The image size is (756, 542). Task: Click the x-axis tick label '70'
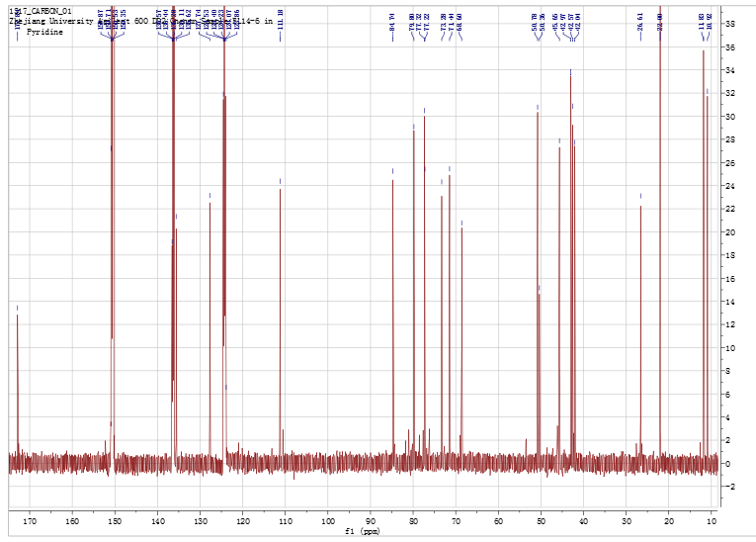pyautogui.click(x=456, y=521)
